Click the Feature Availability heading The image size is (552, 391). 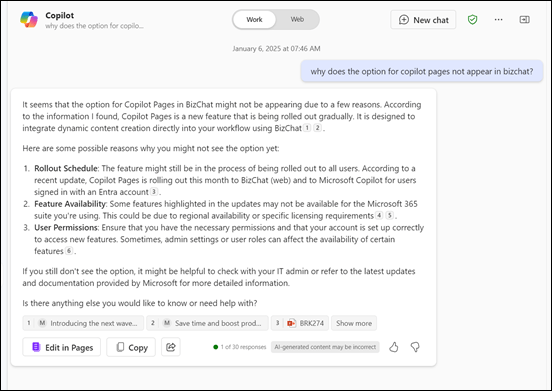(70, 204)
